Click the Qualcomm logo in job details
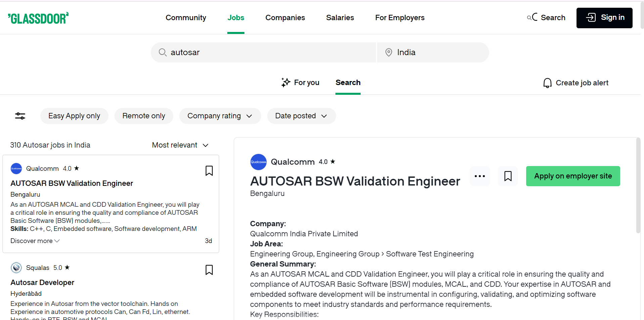The height and width of the screenshot is (320, 644). tap(258, 162)
